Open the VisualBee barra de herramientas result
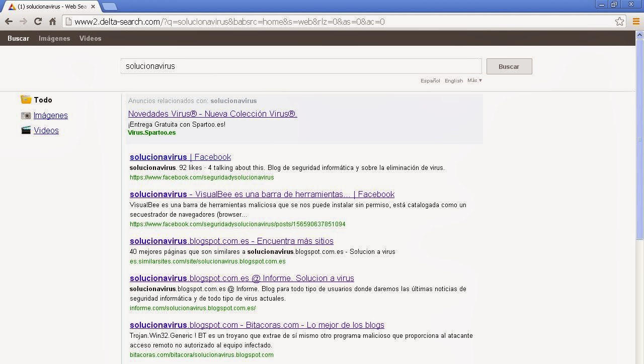The width and height of the screenshot is (644, 364). (x=262, y=194)
